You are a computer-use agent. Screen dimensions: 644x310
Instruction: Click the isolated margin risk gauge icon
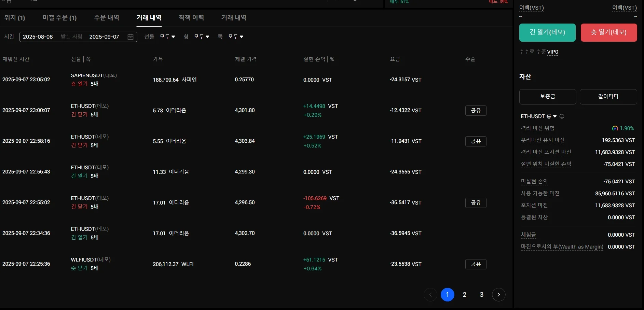(615, 128)
